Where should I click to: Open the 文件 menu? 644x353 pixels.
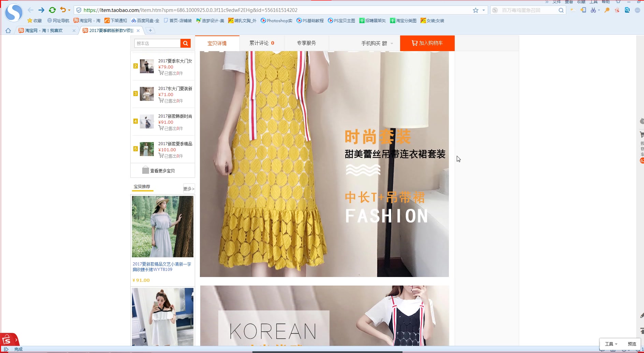click(x=557, y=2)
